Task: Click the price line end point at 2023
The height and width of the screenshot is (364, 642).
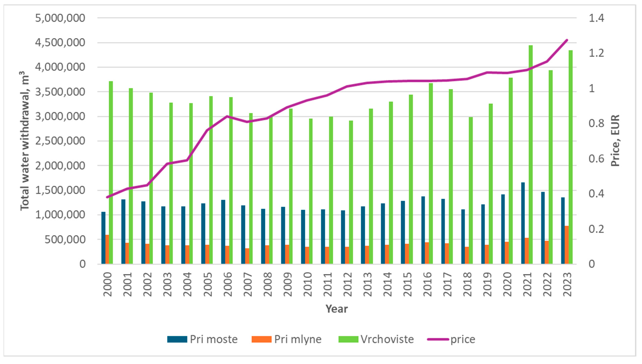Action: [x=567, y=40]
